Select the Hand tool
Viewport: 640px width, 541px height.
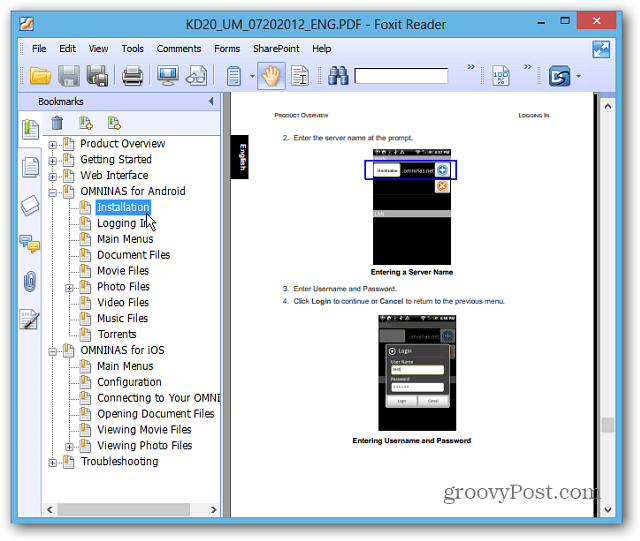pyautogui.click(x=271, y=76)
